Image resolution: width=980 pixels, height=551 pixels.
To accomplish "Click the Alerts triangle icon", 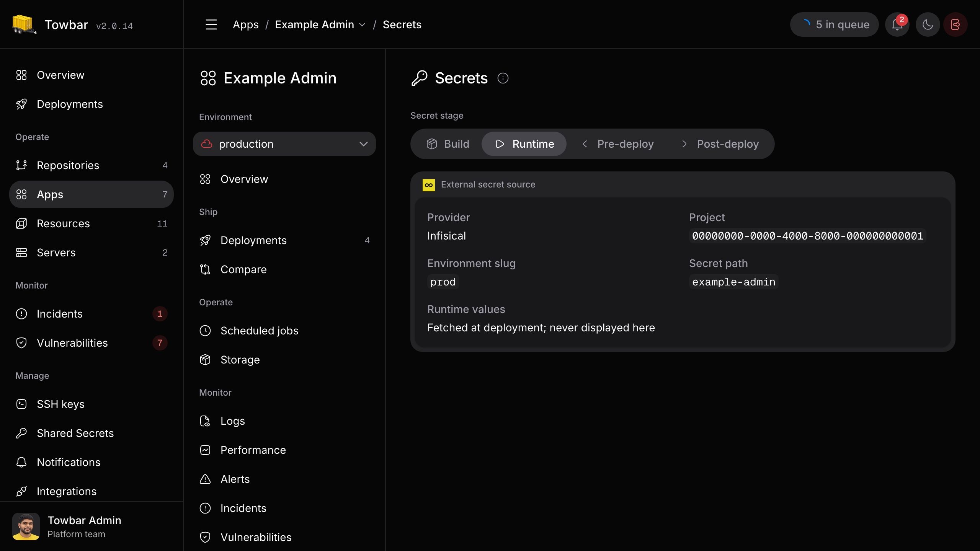I will click(205, 479).
